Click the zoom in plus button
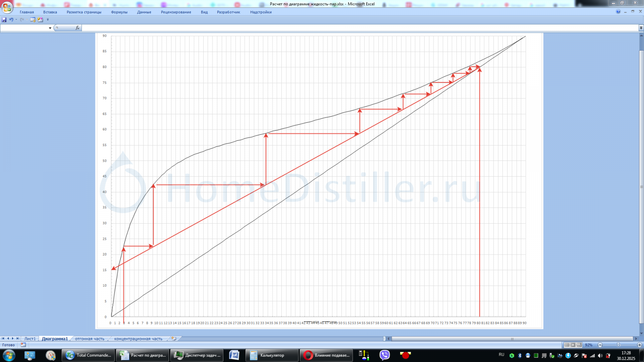 click(x=640, y=345)
